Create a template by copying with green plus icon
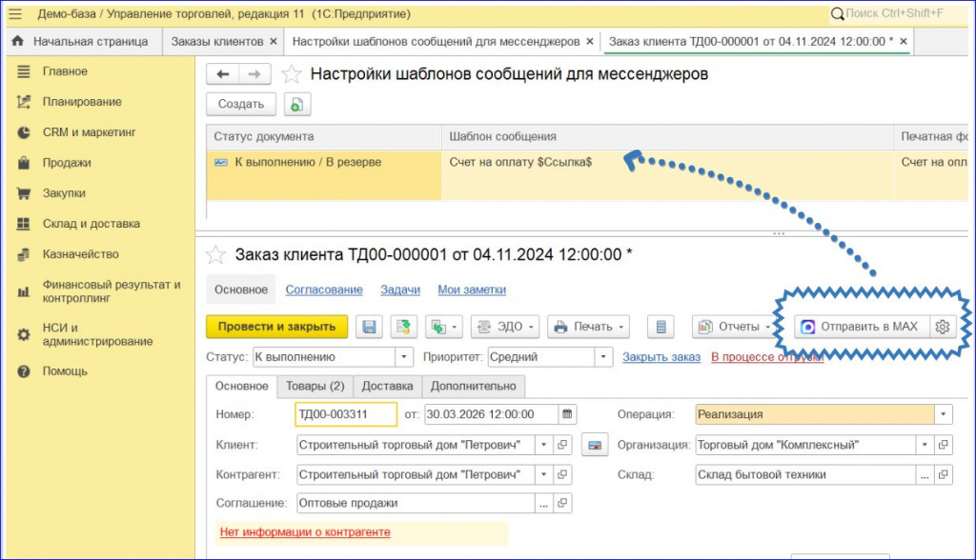Viewport: 976px width, 560px height. click(297, 104)
